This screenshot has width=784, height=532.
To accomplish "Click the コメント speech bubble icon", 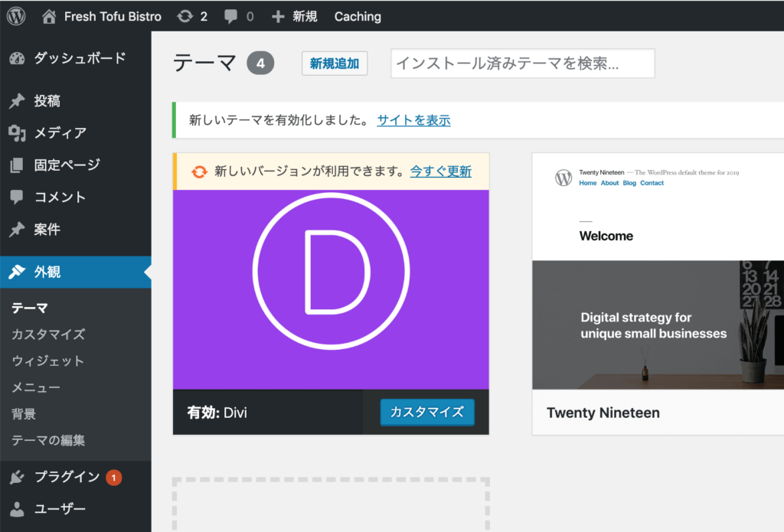I will pyautogui.click(x=17, y=197).
